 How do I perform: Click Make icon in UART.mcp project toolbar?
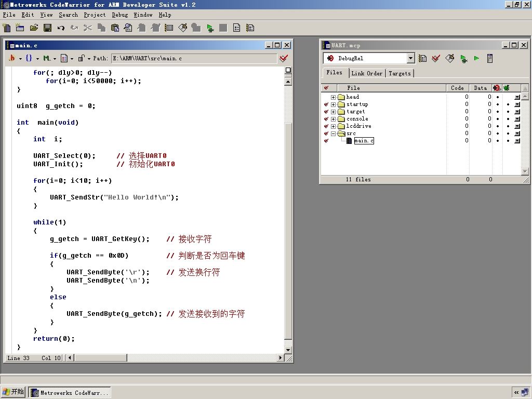[x=449, y=58]
